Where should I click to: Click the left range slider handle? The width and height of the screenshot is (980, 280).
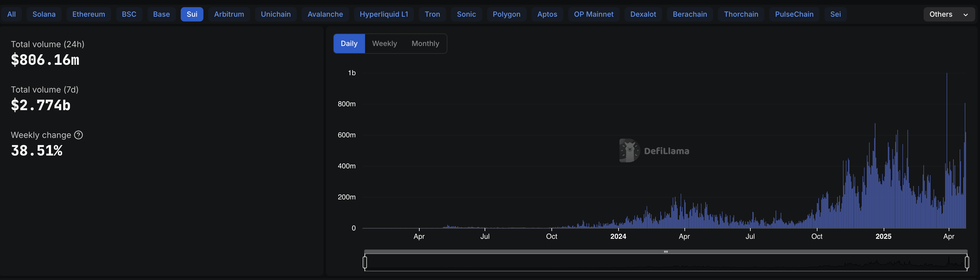(365, 262)
